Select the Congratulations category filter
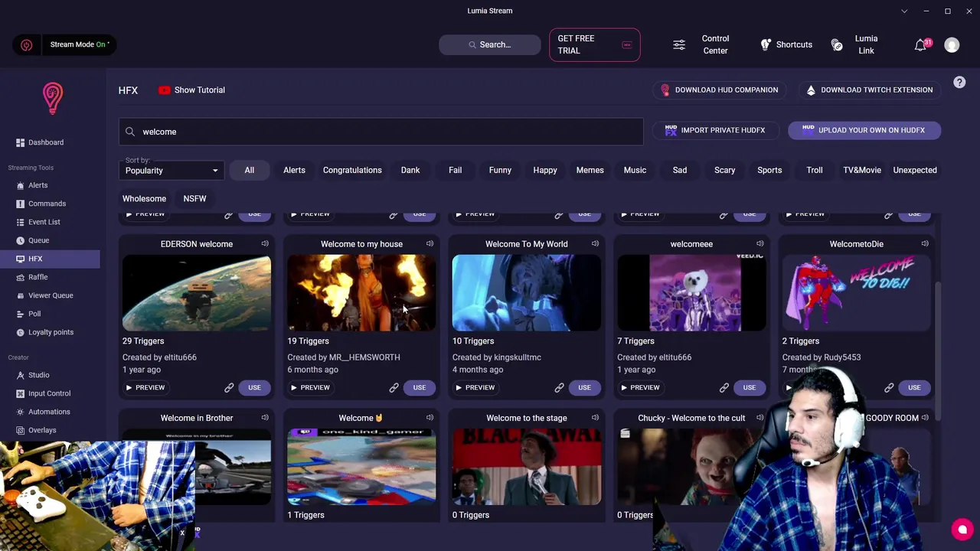This screenshot has width=980, height=551. (x=352, y=170)
